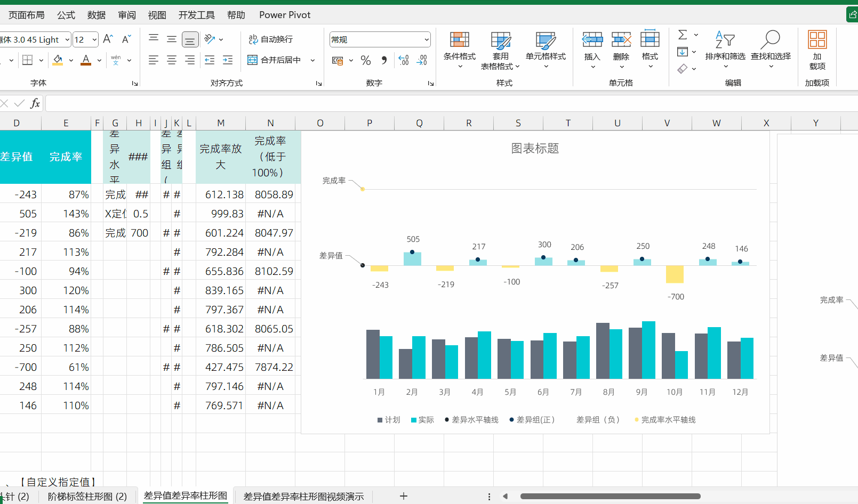Click the 加载项 add-ins button
Viewport: 858px width, 504px height.
click(x=817, y=51)
